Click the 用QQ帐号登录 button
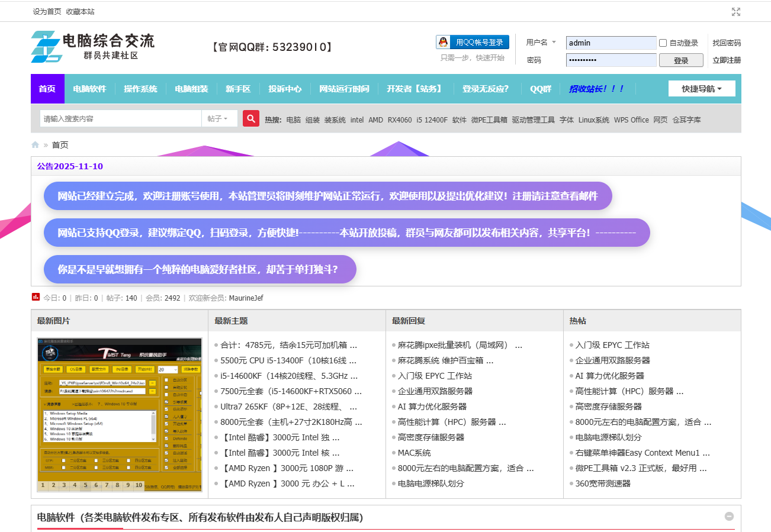The height and width of the screenshot is (532, 771). point(473,43)
